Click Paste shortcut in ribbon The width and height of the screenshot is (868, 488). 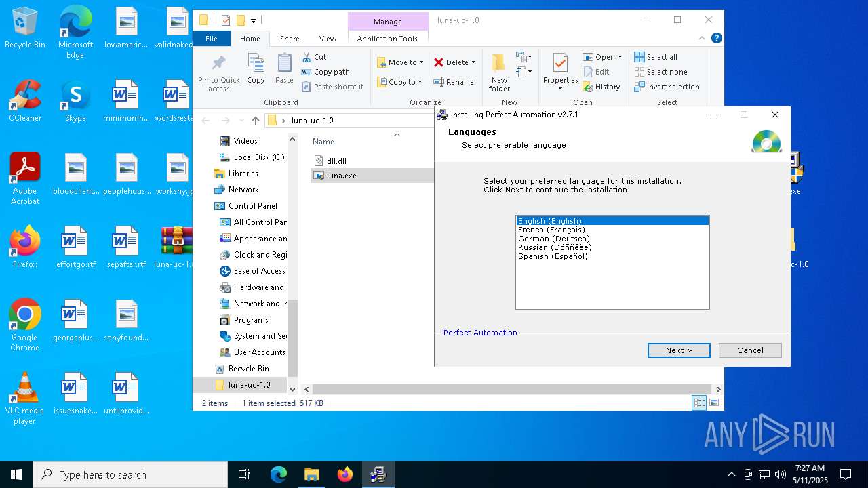pos(333,87)
